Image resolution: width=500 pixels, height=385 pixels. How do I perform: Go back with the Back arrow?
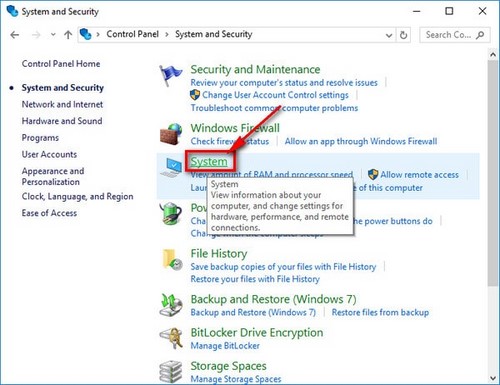[15, 35]
